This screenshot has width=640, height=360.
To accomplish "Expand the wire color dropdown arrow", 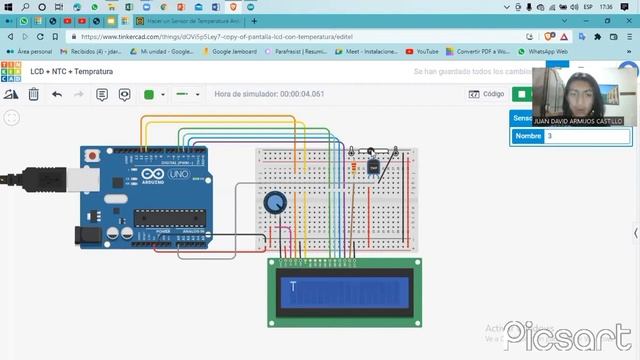I will [x=163, y=95].
